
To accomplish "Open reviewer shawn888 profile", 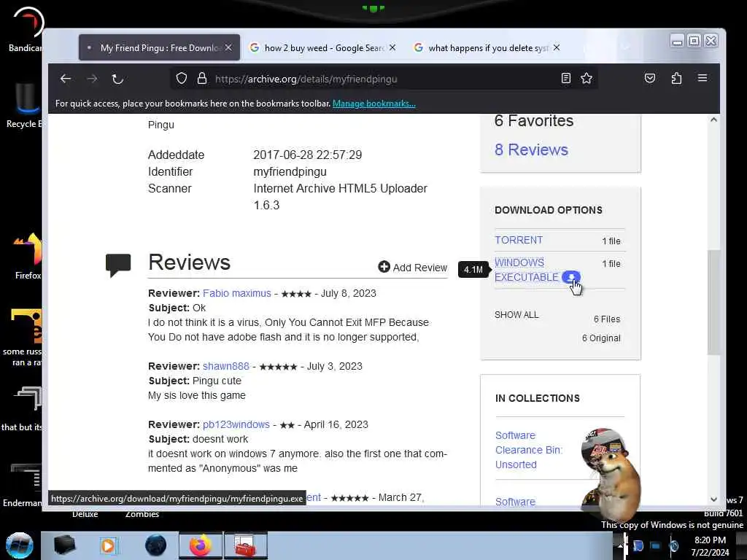I will 226,366.
